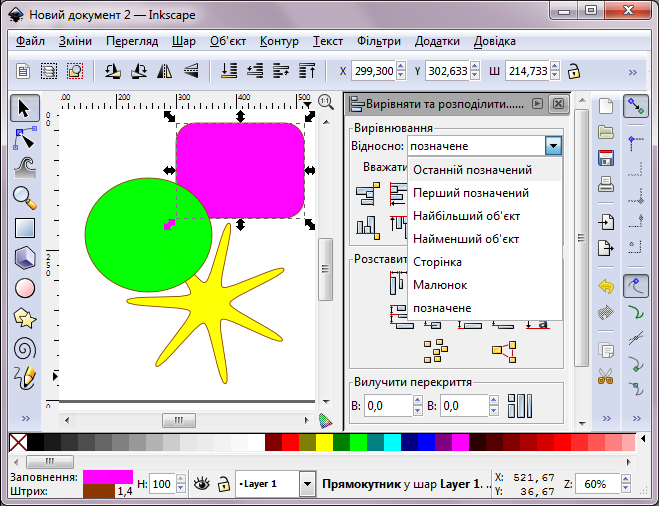This screenshot has height=506, width=659.
Task: Click the Print document icon
Action: pyautogui.click(x=605, y=184)
